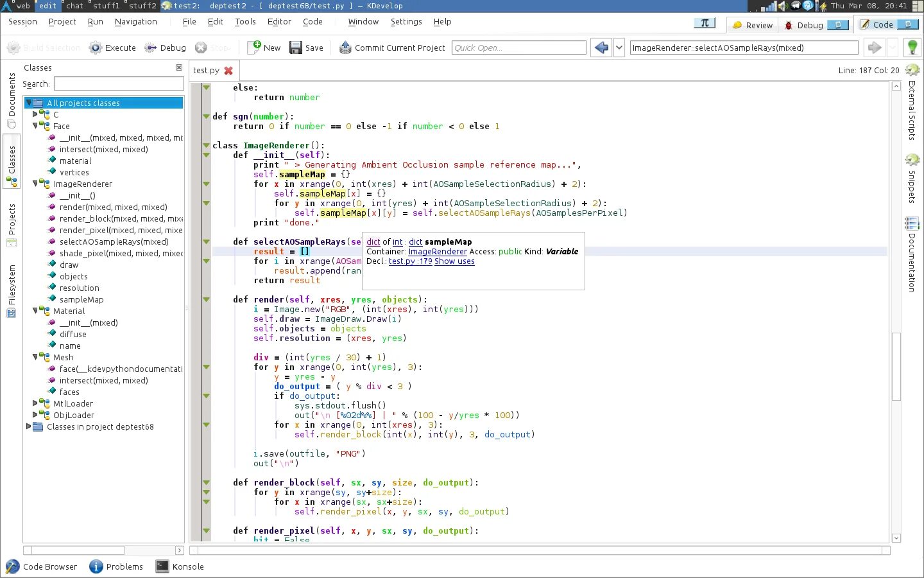The width and height of the screenshot is (924, 578).
Task: Click the ImageRenderer container link
Action: 438,252
